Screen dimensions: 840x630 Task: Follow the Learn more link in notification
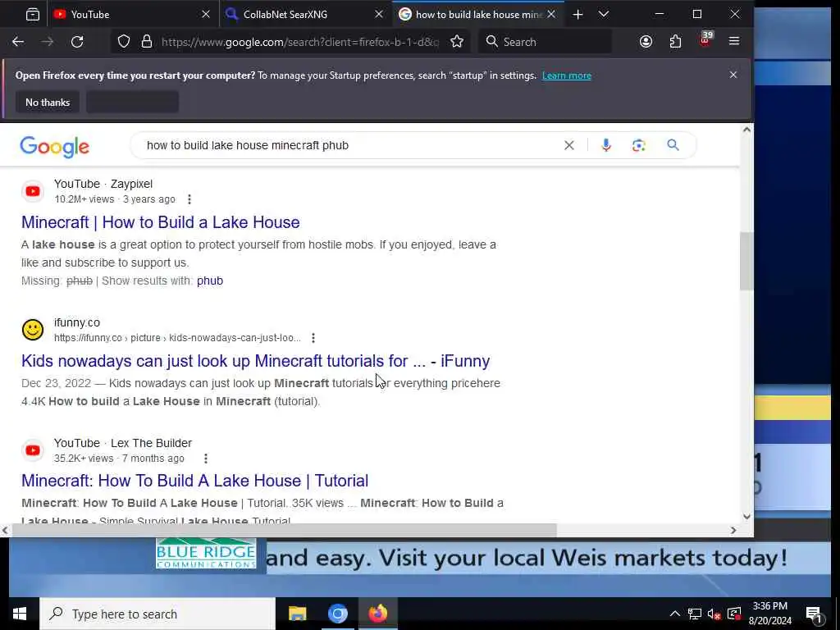point(566,75)
